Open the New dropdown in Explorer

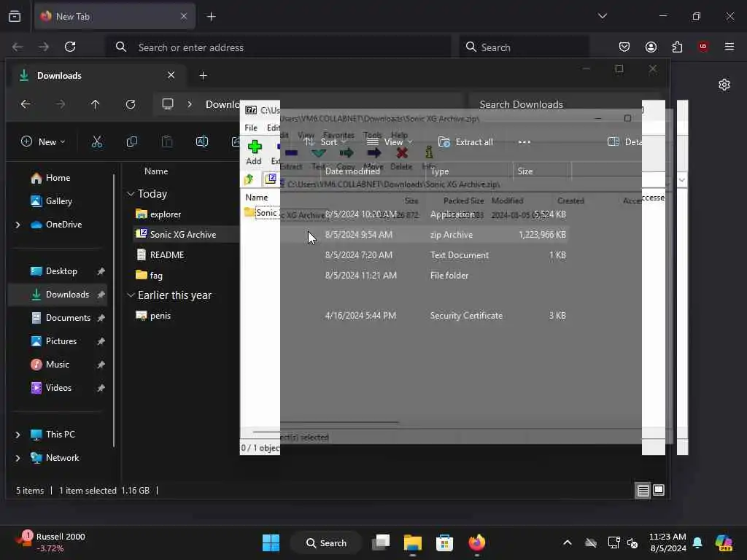point(43,142)
